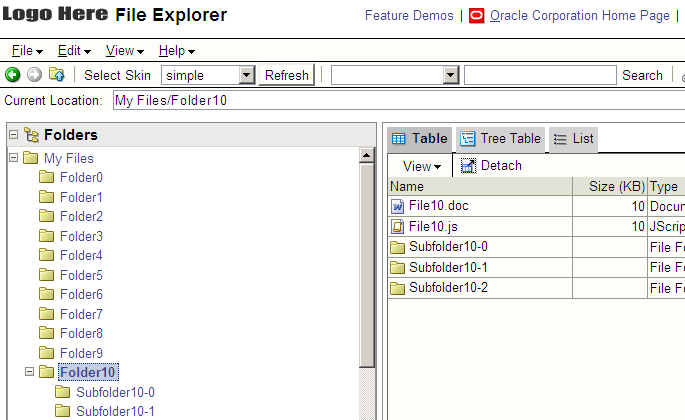Select Subfolder10-2 row name in table
Screen dimensions: 685x420
[448, 288]
